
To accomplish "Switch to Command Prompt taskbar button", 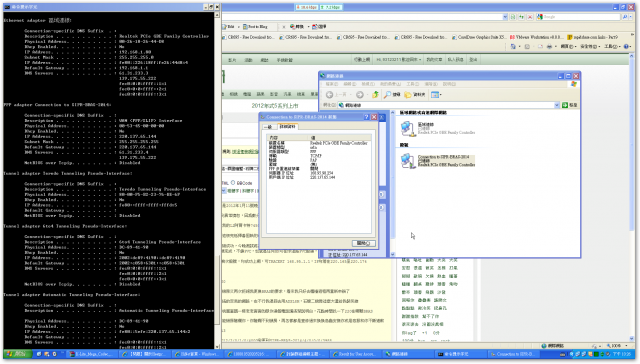I will [460, 354].
